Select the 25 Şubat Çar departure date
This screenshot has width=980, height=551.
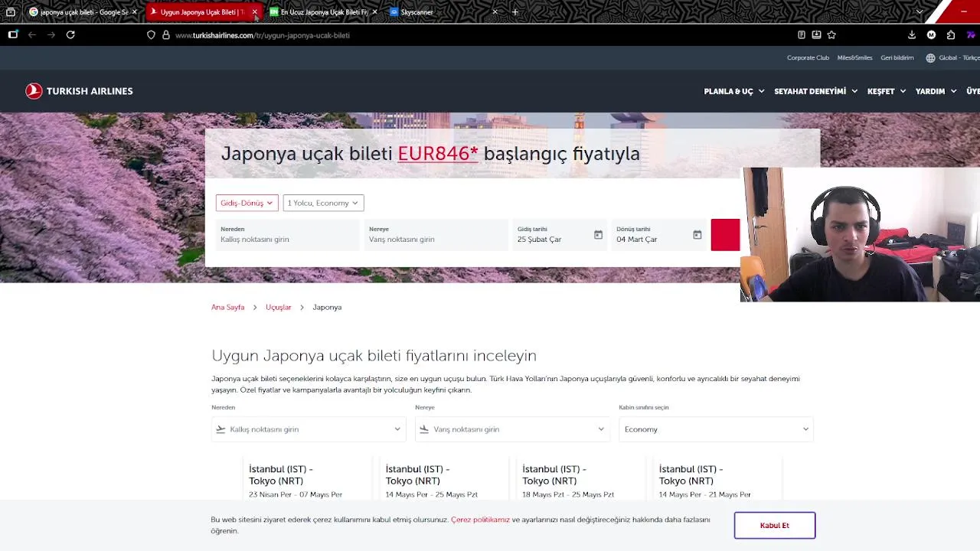pyautogui.click(x=560, y=235)
